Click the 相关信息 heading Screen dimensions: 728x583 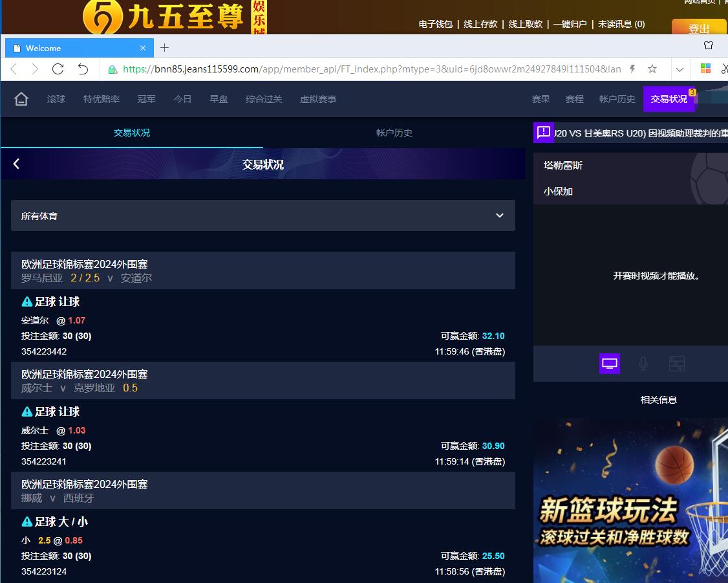tap(658, 400)
